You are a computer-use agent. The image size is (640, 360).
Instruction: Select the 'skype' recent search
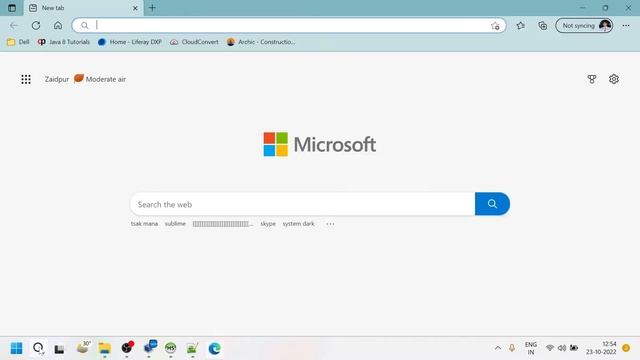coord(268,224)
